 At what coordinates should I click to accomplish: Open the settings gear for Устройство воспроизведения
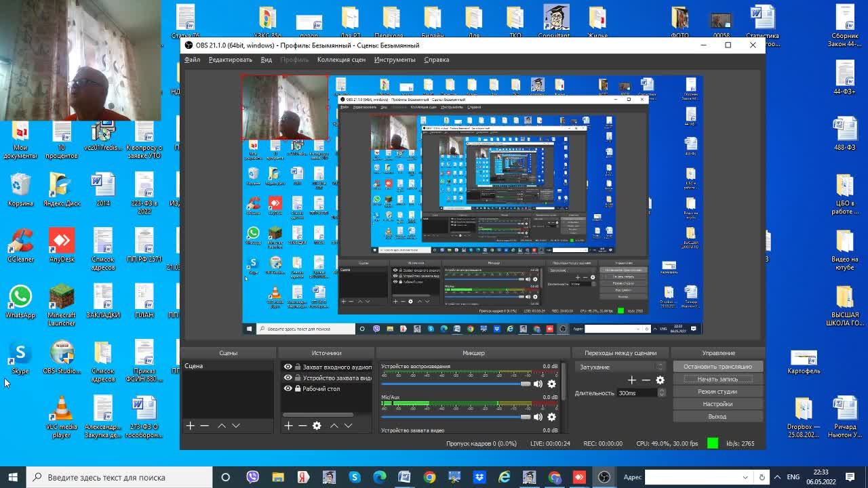point(551,384)
